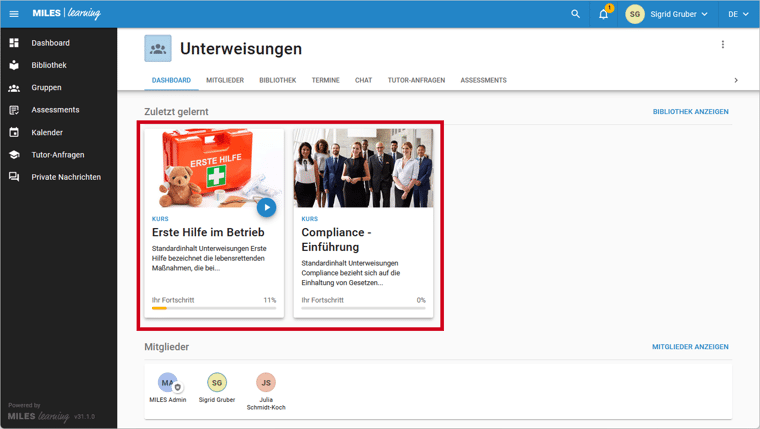
Task: Open the three-dot options menu
Action: pos(723,45)
